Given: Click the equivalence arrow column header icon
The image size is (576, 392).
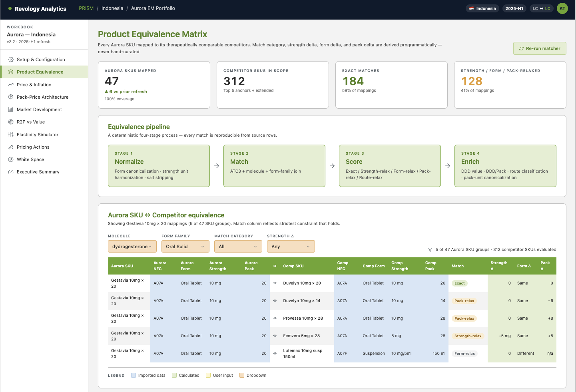Looking at the screenshot, I should 275,266.
